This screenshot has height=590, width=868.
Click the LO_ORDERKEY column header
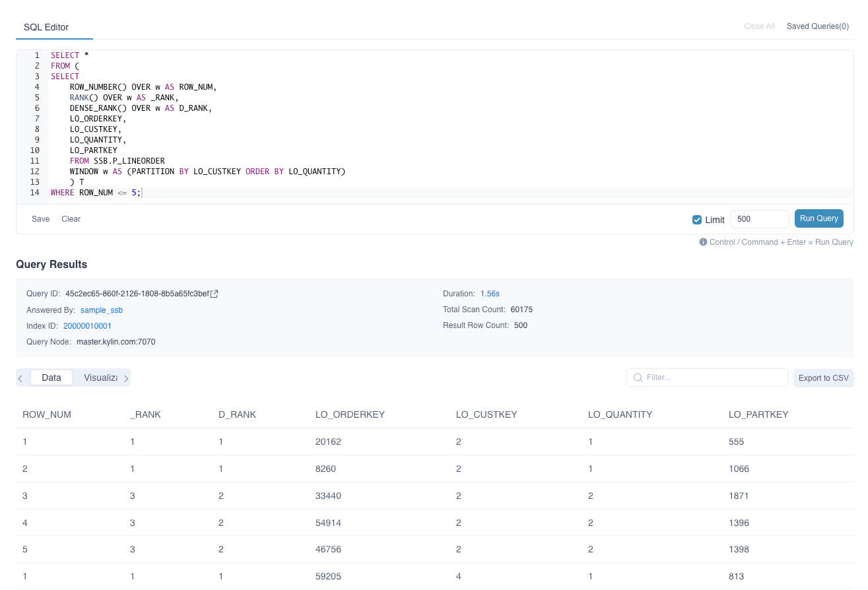(x=350, y=414)
